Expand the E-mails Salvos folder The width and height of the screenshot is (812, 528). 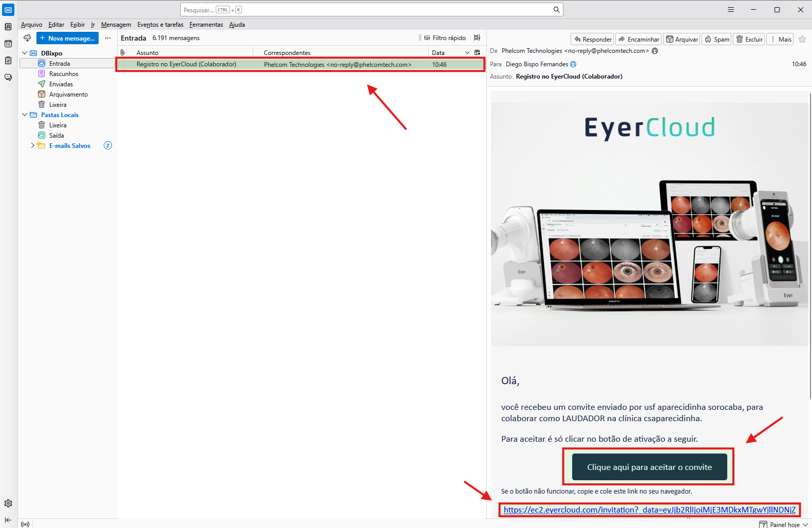click(33, 145)
